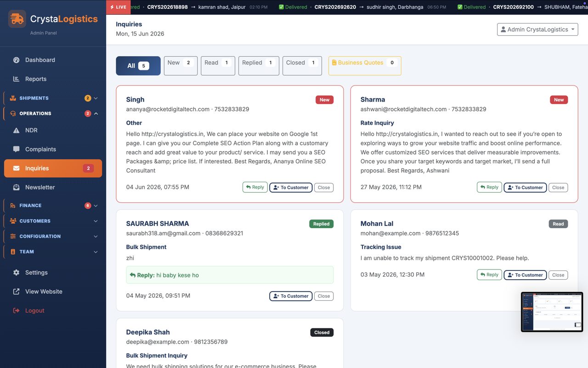Expand the Configuration section chevron

point(96,236)
